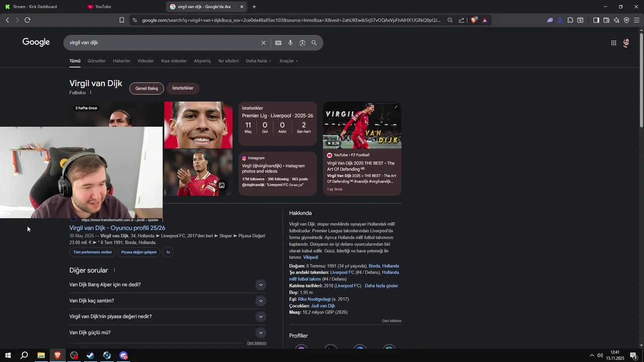Open the Google apps grid

pos(614,43)
